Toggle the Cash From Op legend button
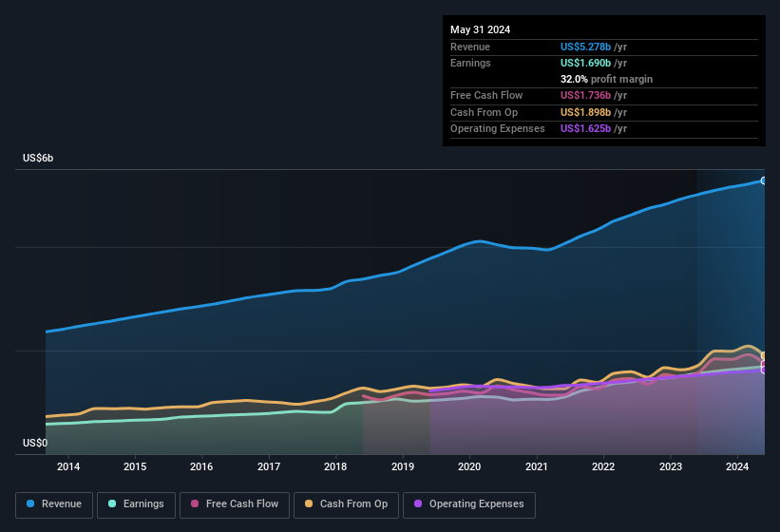The height and width of the screenshot is (532, 780). (x=346, y=504)
